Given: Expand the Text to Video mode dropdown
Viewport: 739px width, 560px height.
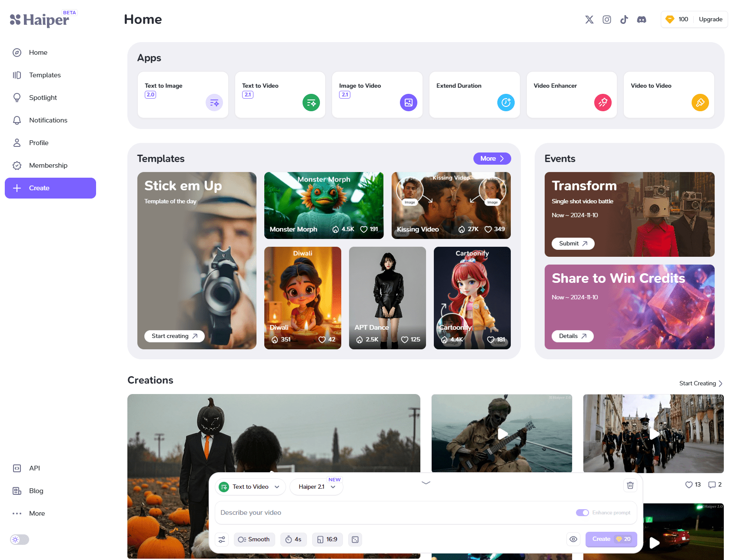Looking at the screenshot, I should tap(250, 487).
